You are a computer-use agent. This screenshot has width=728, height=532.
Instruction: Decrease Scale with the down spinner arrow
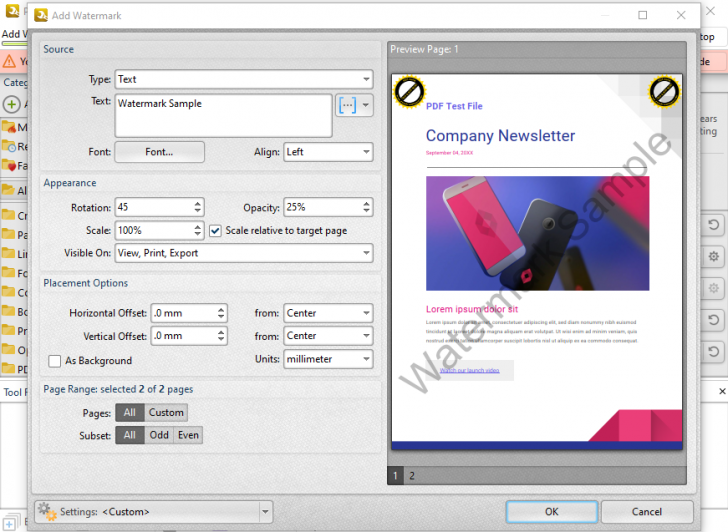point(198,234)
